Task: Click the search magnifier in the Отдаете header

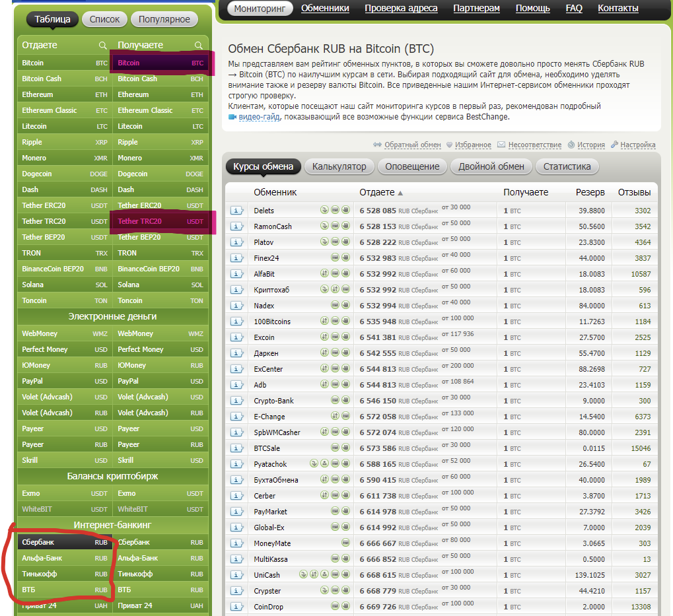Action: pos(102,46)
